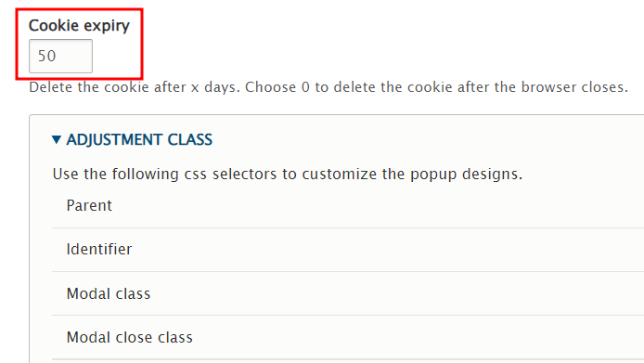The width and height of the screenshot is (644, 363).
Task: Click the 'Choose 0' part of description
Action: coord(277,87)
